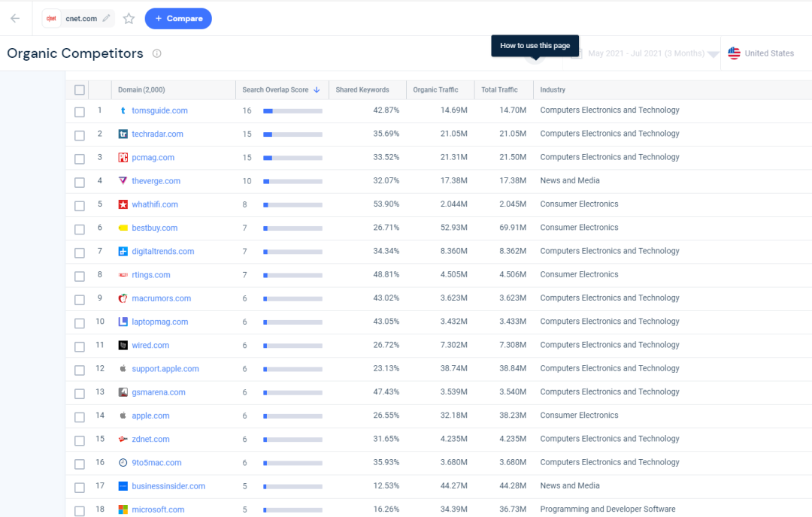812x517 pixels.
Task: Star cnet.com as a favorite
Action: pos(129,19)
